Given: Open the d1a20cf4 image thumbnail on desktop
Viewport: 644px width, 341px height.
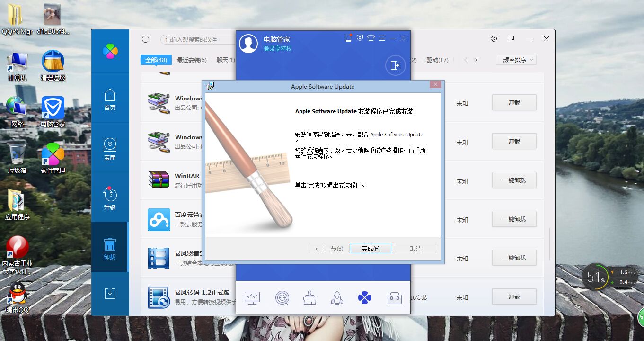Looking at the screenshot, I should [x=53, y=19].
